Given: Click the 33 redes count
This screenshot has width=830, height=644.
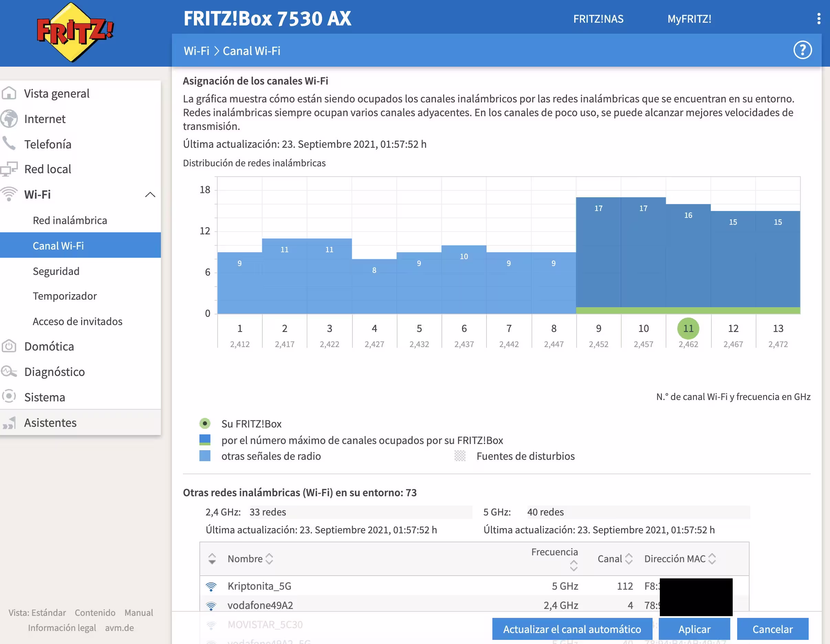Looking at the screenshot, I should (x=267, y=512).
